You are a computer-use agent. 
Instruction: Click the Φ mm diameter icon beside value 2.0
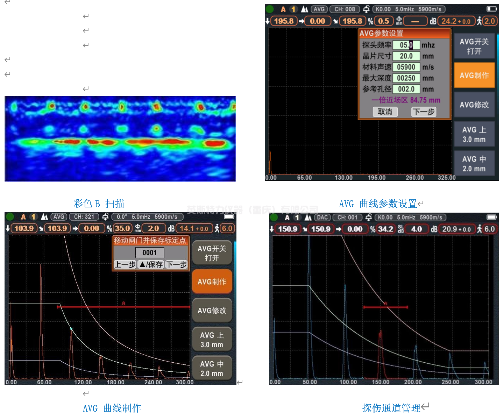(x=138, y=228)
